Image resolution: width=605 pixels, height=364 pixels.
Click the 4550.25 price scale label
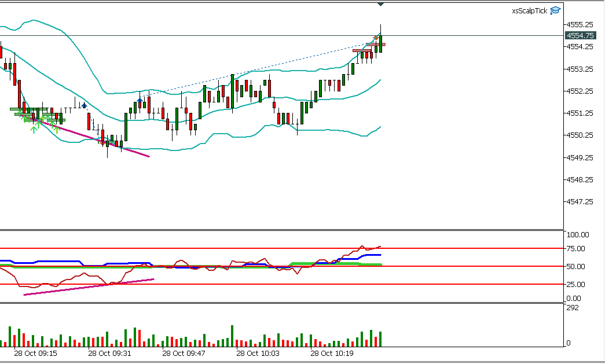(x=580, y=135)
